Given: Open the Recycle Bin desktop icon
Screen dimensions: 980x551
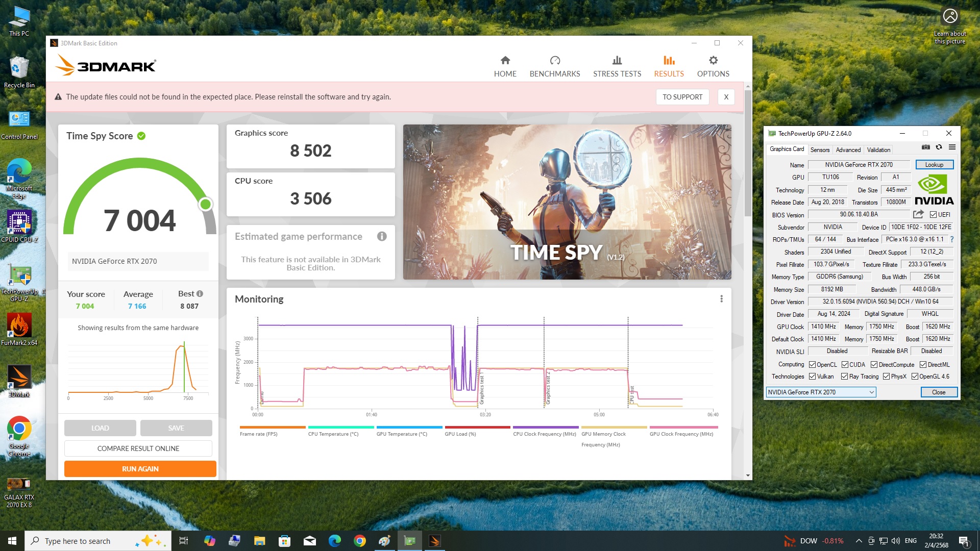Looking at the screenshot, I should point(19,72).
